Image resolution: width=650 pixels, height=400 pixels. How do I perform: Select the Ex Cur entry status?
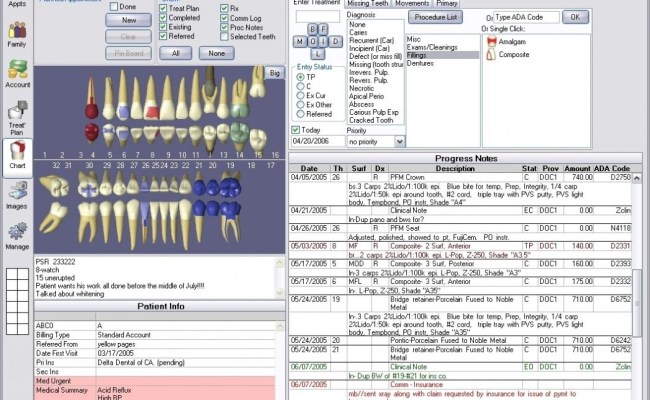click(x=300, y=95)
